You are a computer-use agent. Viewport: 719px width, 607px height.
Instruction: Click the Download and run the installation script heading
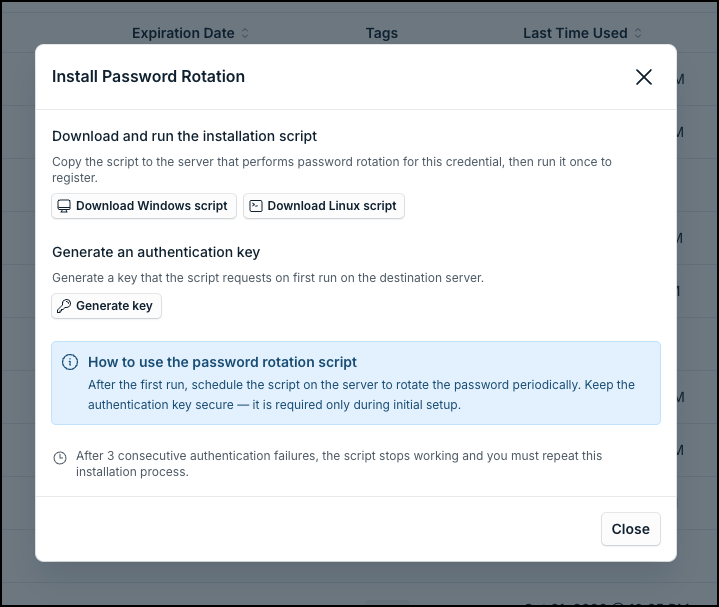click(184, 136)
